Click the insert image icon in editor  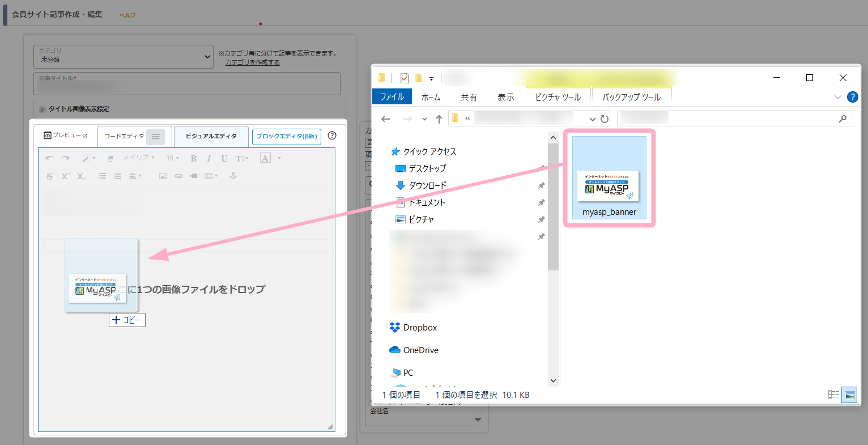point(163,176)
